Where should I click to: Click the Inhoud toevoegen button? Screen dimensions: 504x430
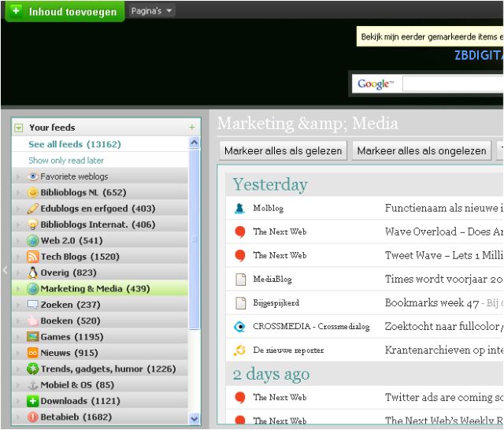point(65,11)
